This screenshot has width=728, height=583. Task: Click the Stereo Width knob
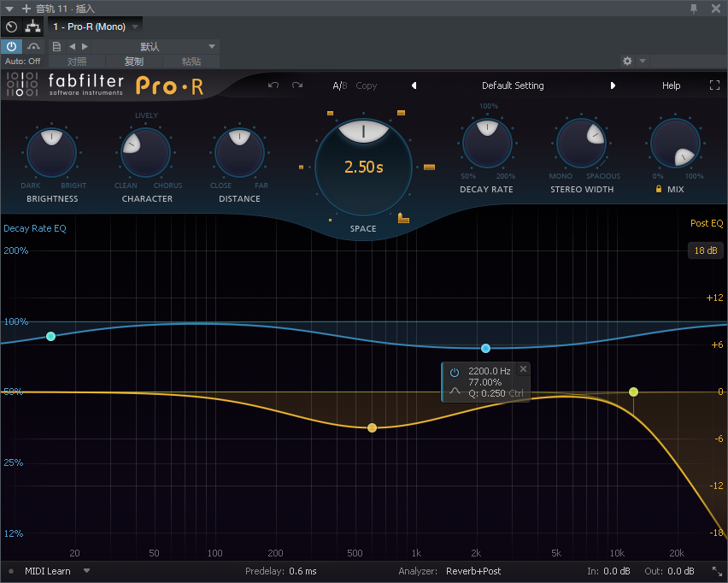(581, 143)
